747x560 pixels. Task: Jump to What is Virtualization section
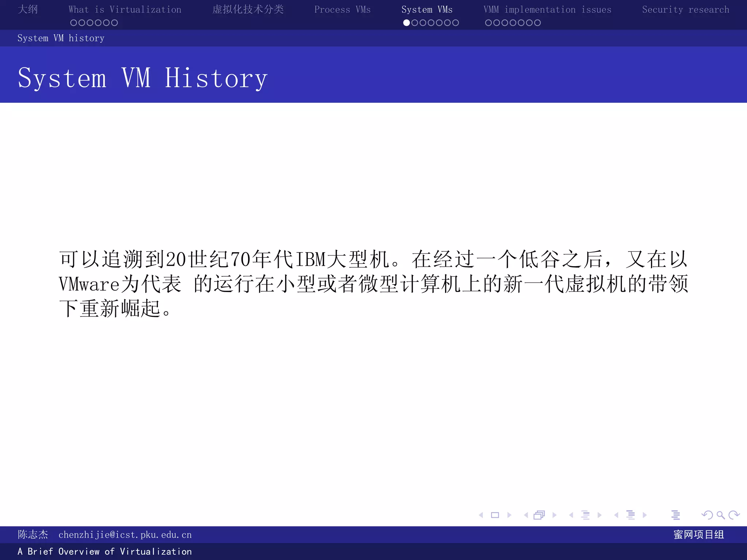(125, 9)
